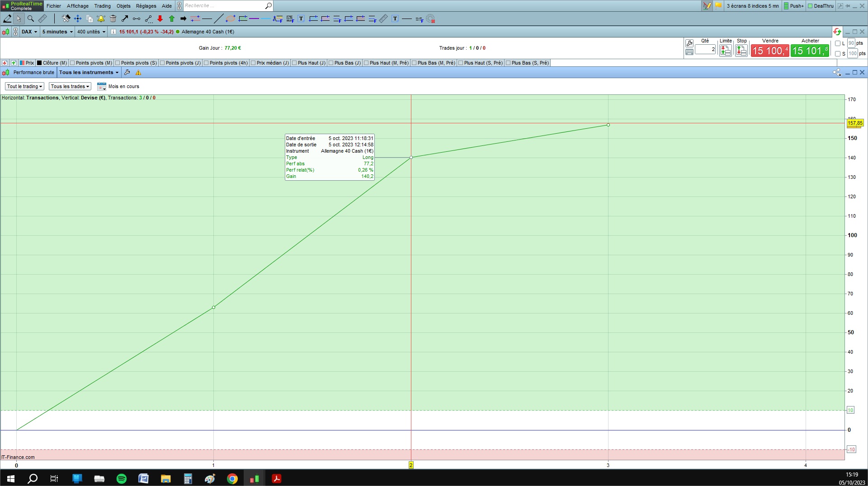Click the red-green refresh arrows icon
This screenshot has height=486, width=868.
coord(837,32)
